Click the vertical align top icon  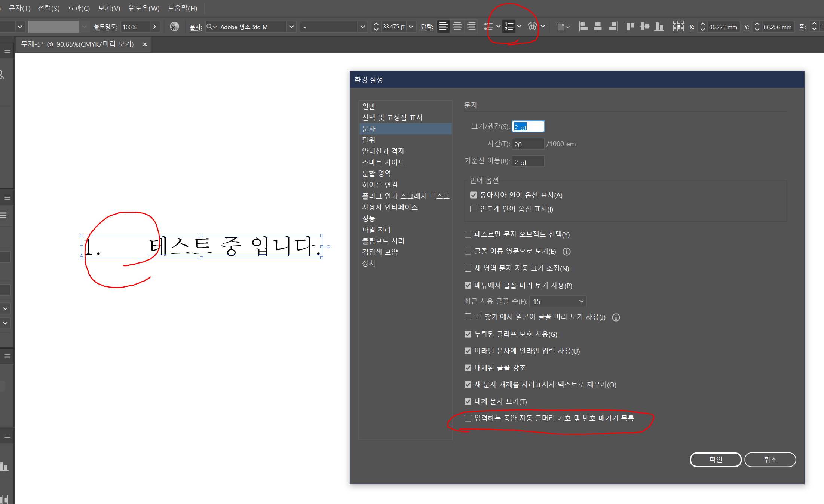coord(630,27)
